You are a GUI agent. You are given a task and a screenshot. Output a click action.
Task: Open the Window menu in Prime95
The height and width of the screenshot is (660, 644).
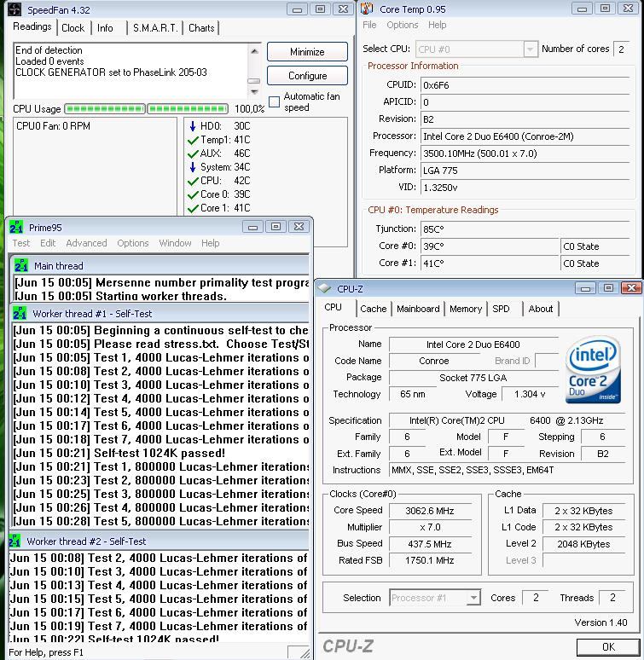(175, 243)
